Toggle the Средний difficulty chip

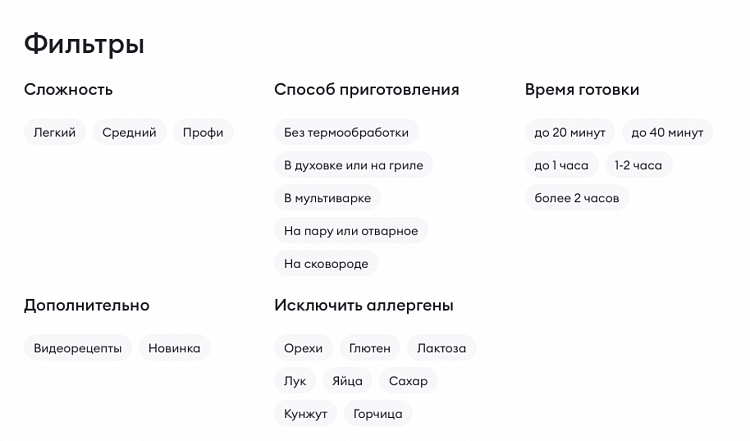point(129,132)
